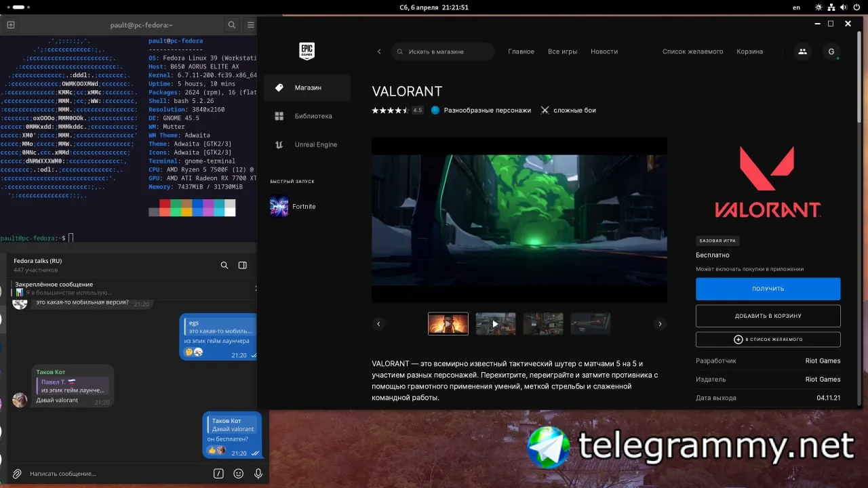Open Список желаемого wishlist link

(x=693, y=52)
